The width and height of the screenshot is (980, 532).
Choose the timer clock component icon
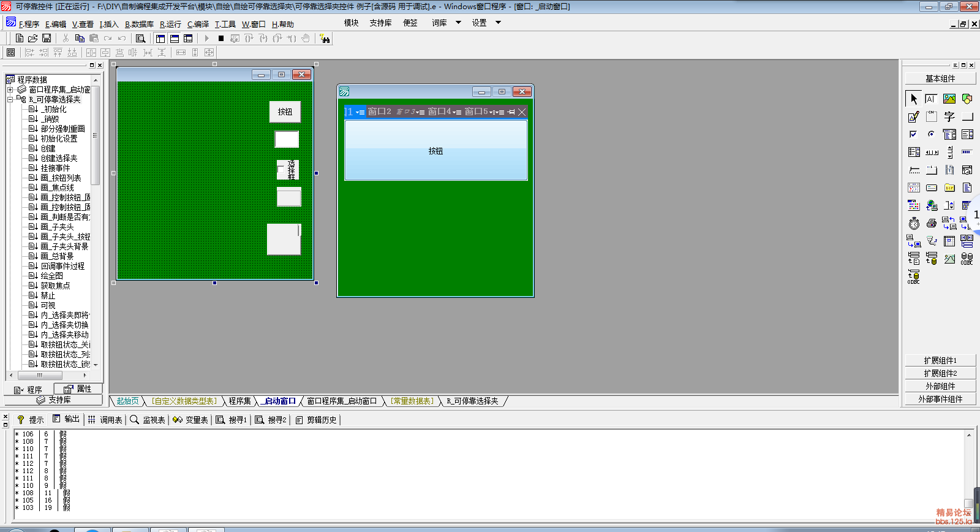click(914, 223)
